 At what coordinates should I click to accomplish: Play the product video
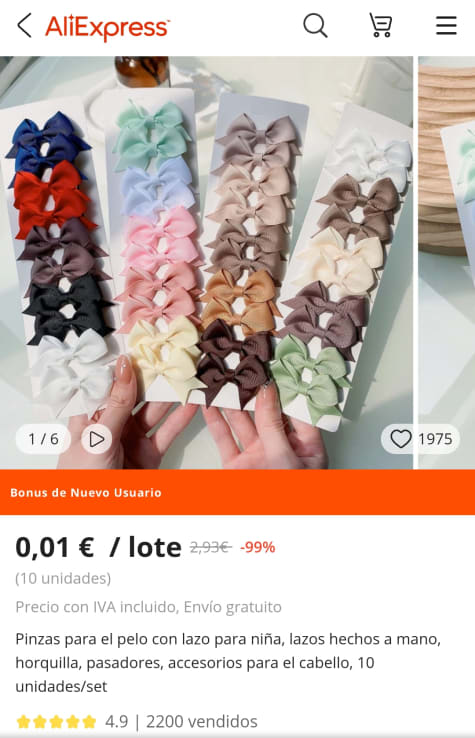[97, 439]
